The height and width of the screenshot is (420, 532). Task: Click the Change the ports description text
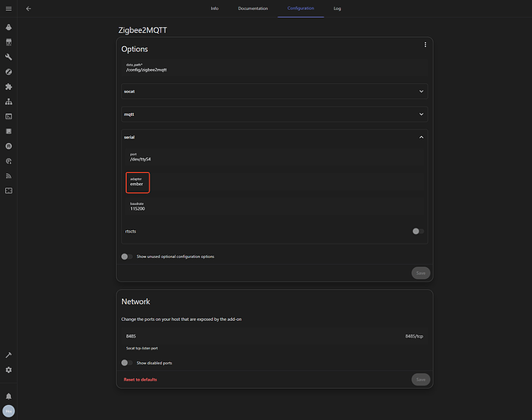(x=182, y=319)
